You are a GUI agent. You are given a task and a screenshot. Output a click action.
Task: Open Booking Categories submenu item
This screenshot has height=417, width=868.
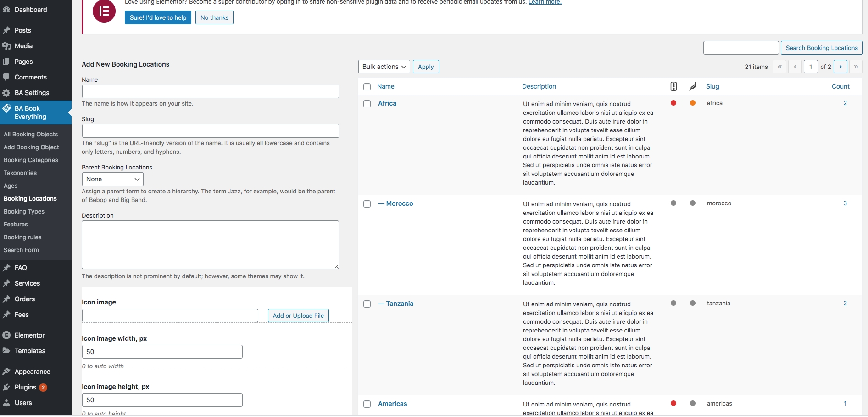pyautogui.click(x=31, y=160)
